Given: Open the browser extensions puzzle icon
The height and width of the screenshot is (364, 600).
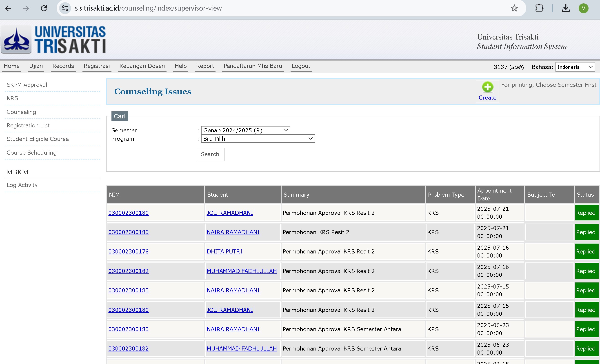Looking at the screenshot, I should click(539, 8).
